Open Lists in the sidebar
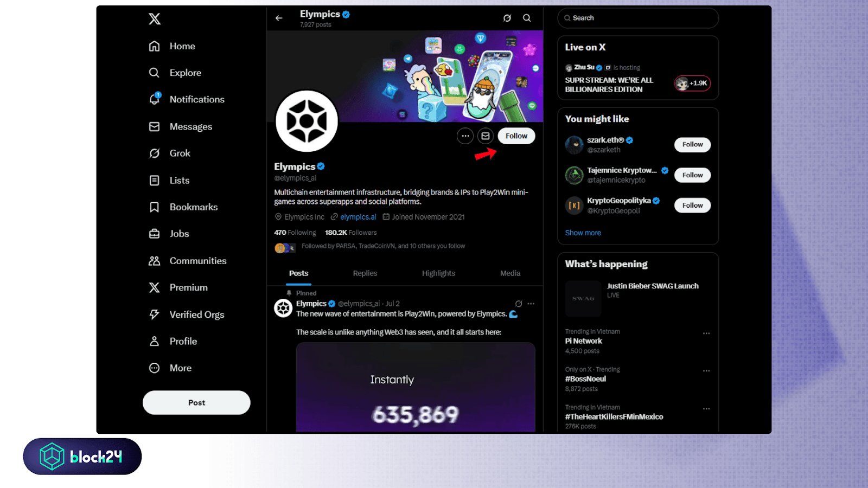Image resolution: width=868 pixels, height=488 pixels. [x=169, y=180]
